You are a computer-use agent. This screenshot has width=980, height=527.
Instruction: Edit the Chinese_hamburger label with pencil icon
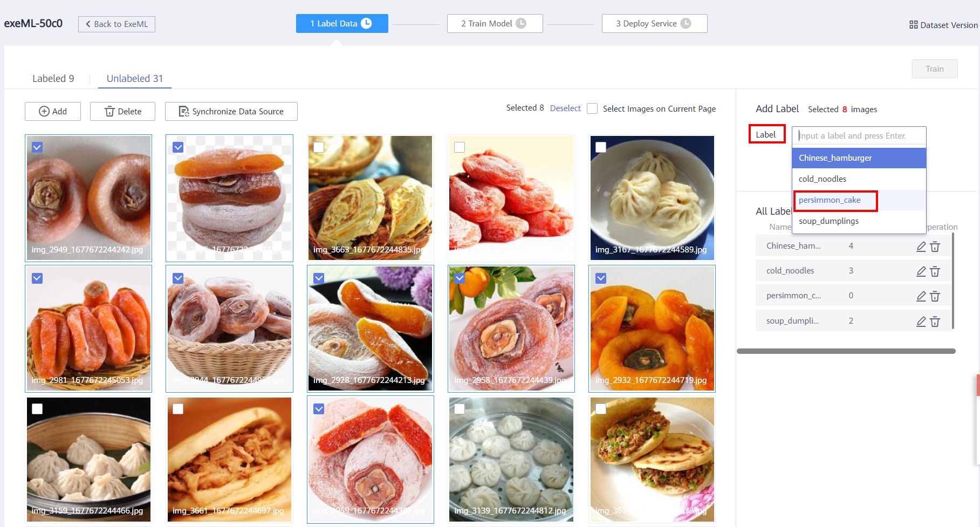[921, 247]
